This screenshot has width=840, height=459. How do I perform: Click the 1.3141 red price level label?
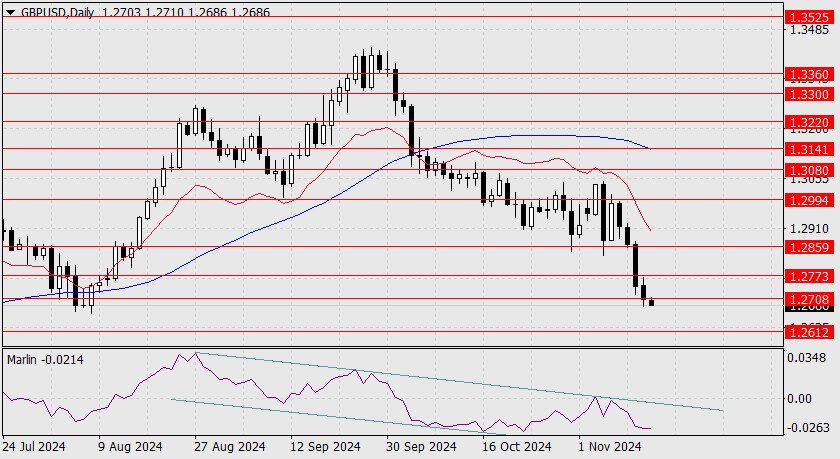pos(809,149)
